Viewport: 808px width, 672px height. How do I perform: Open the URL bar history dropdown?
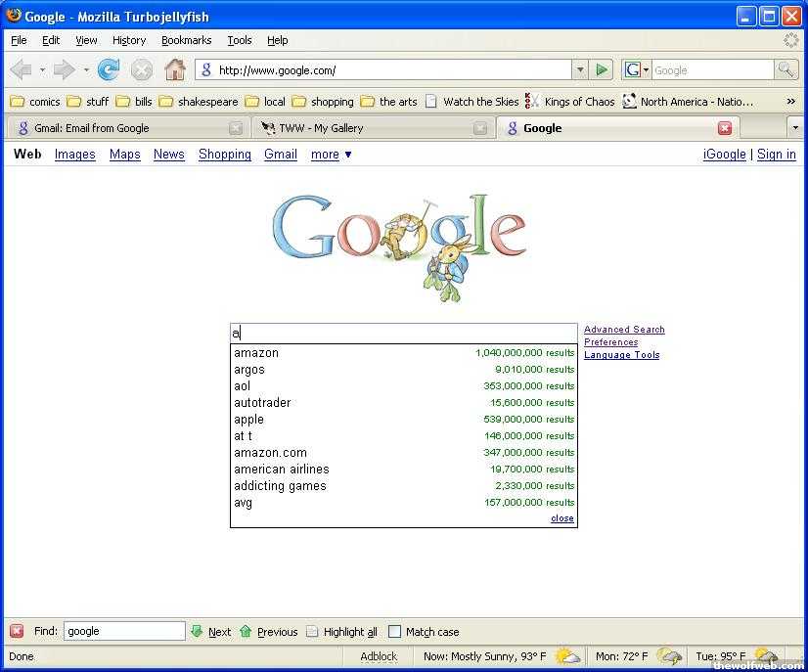(580, 69)
